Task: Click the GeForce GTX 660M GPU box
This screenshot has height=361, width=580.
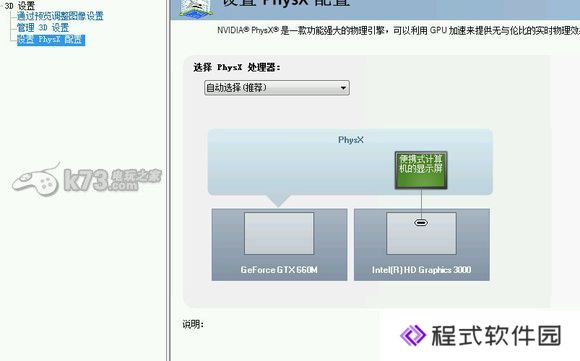Action: pos(279,244)
